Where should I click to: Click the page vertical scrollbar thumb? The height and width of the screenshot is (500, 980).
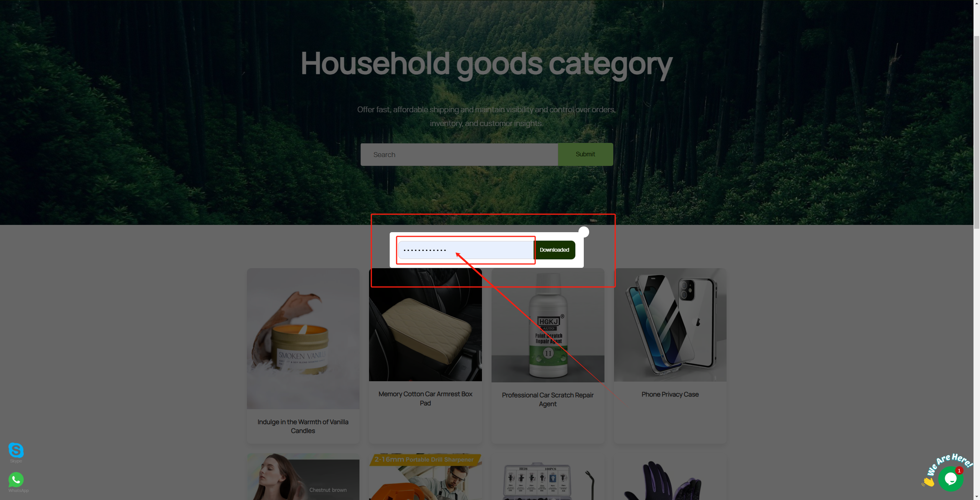(977, 132)
